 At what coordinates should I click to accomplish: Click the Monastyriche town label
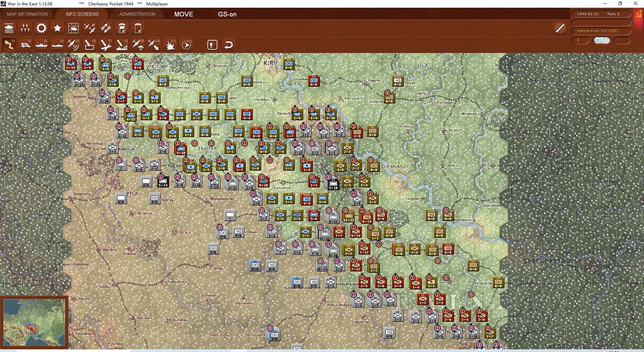(221, 199)
